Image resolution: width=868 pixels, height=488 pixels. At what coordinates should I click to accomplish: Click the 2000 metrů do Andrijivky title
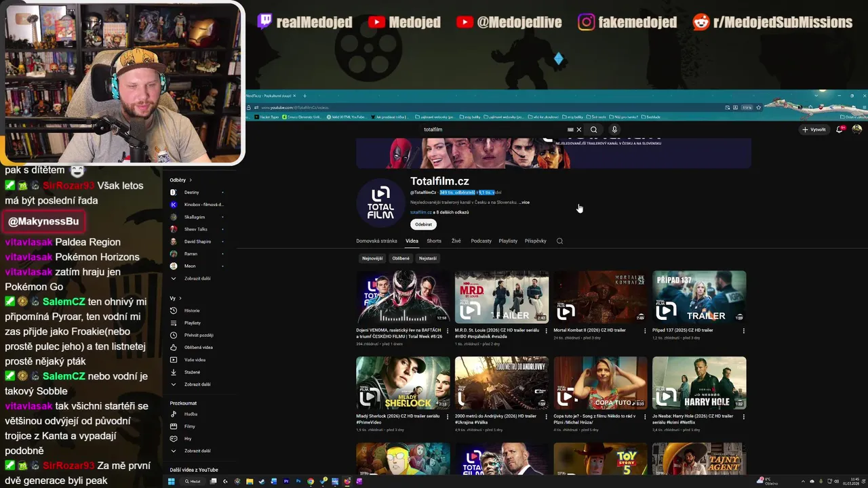[496, 419]
